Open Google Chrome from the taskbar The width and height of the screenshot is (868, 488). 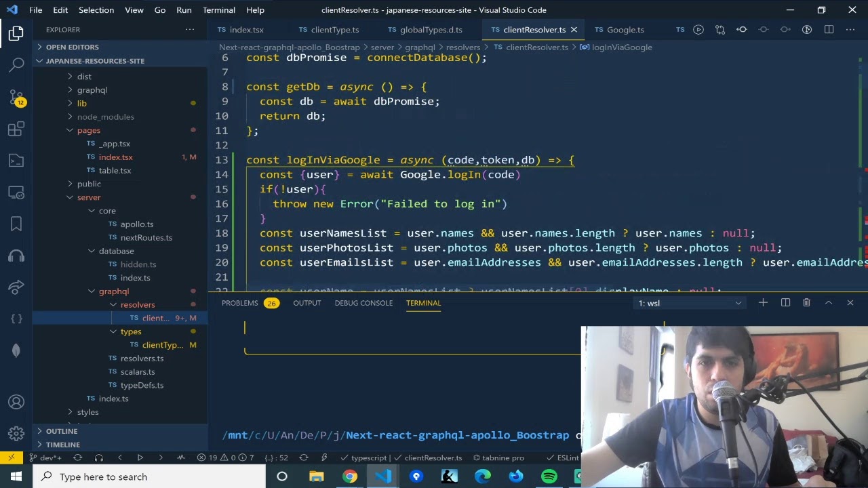pos(350,476)
